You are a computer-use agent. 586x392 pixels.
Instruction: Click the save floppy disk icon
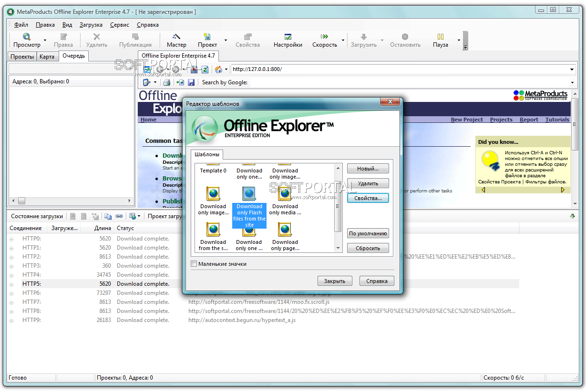pyautogui.click(x=191, y=82)
